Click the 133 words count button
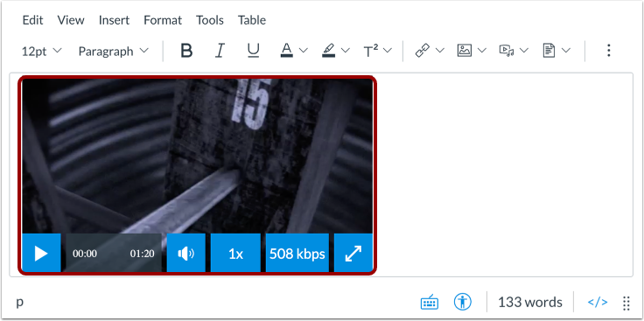The height and width of the screenshot is (321, 644). (530, 302)
